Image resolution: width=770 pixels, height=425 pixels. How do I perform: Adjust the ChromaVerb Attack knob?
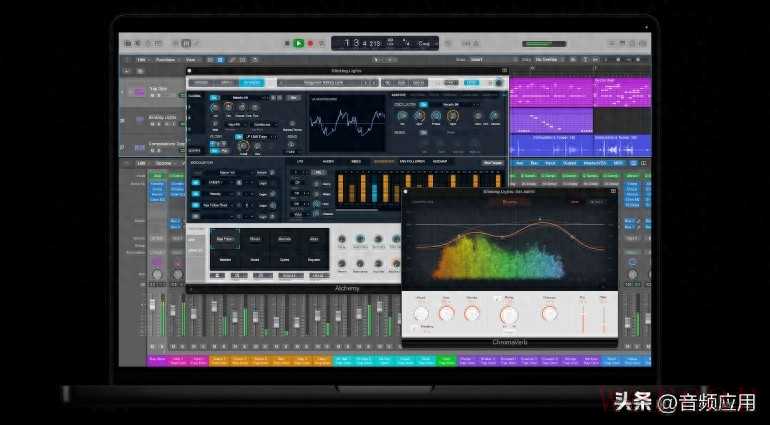(x=421, y=312)
